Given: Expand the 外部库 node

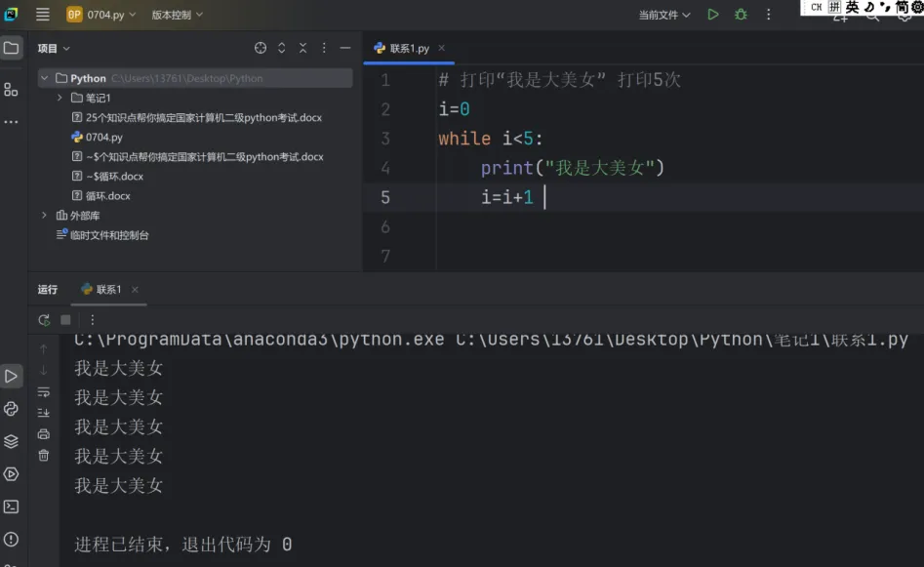Looking at the screenshot, I should pyautogui.click(x=44, y=215).
